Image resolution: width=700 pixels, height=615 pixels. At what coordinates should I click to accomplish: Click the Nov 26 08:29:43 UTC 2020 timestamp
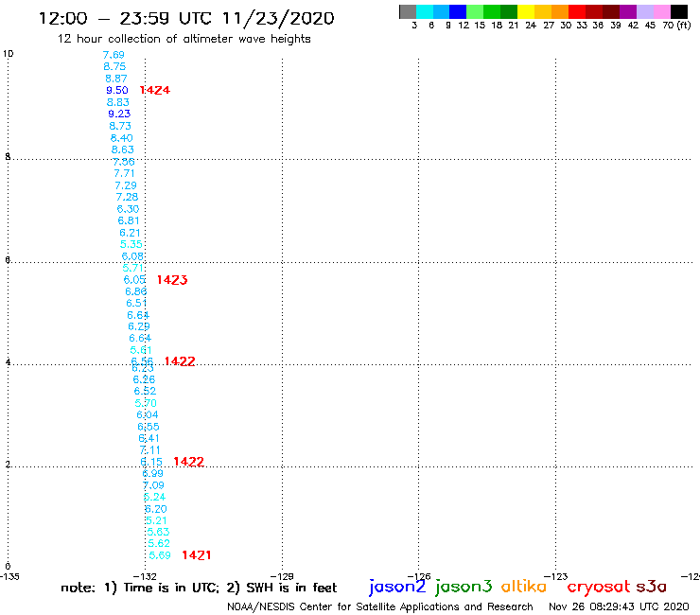(x=619, y=606)
